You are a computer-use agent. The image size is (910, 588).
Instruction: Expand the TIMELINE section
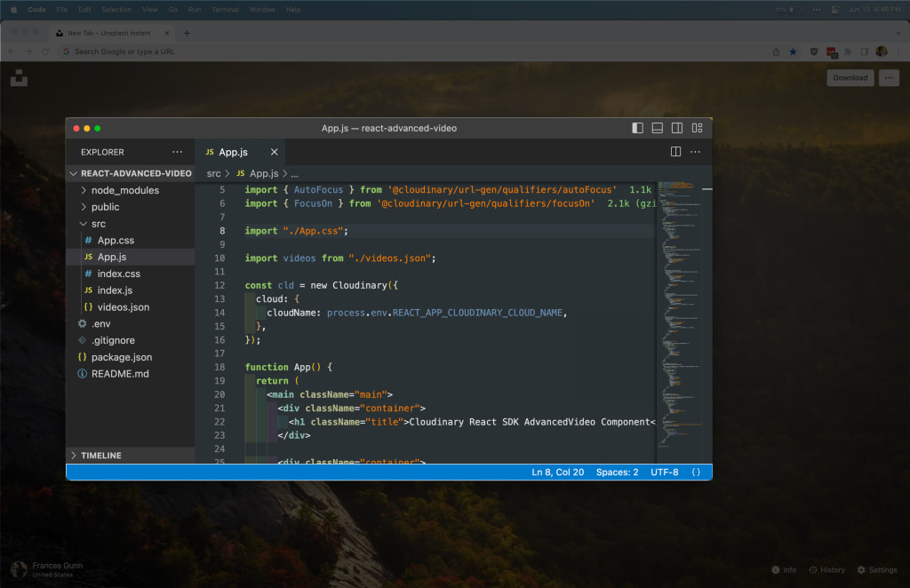(131, 455)
